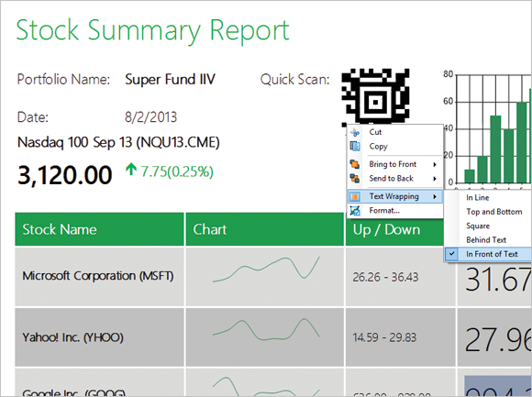The image size is (532, 397).
Task: Select the green bar chart object
Action: pos(489,128)
